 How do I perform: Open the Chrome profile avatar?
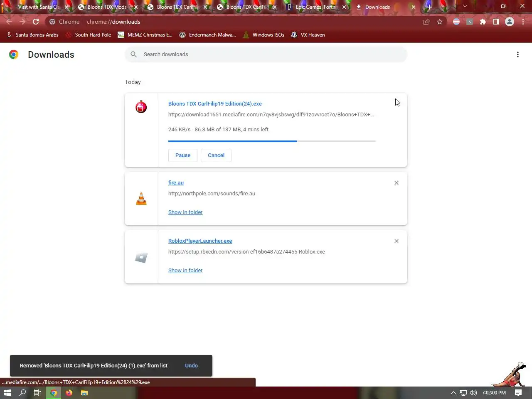click(510, 22)
